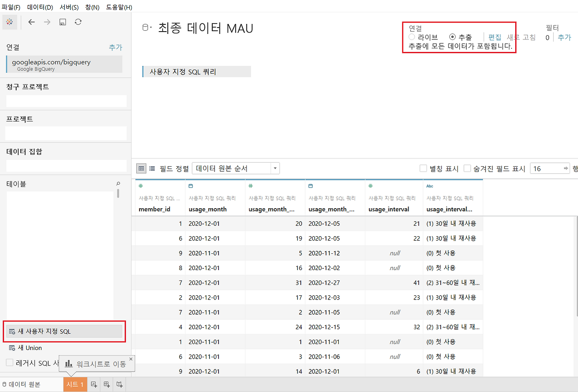This screenshot has height=392, width=578.
Task: Enable the 별칭 표시 checkbox
Action: pos(423,168)
